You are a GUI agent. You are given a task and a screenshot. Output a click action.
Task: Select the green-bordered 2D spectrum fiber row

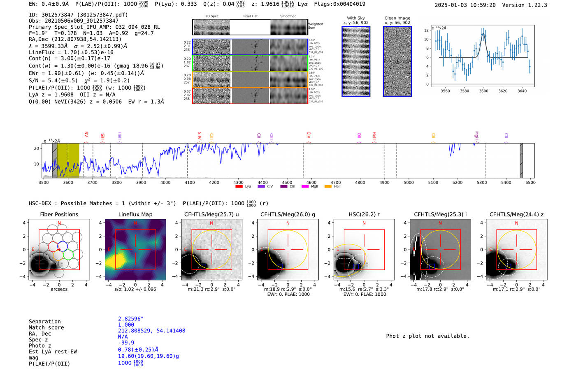pyautogui.click(x=250, y=63)
